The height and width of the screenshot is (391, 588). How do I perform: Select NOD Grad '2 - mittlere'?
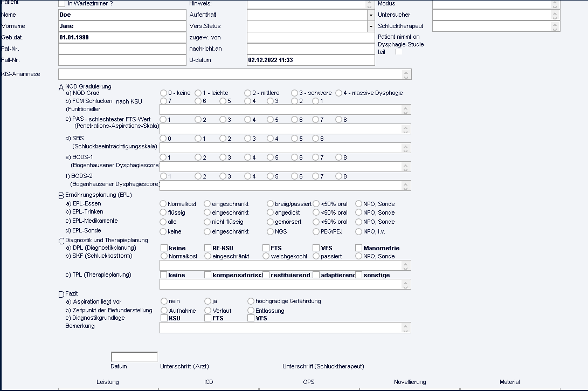[x=247, y=93]
